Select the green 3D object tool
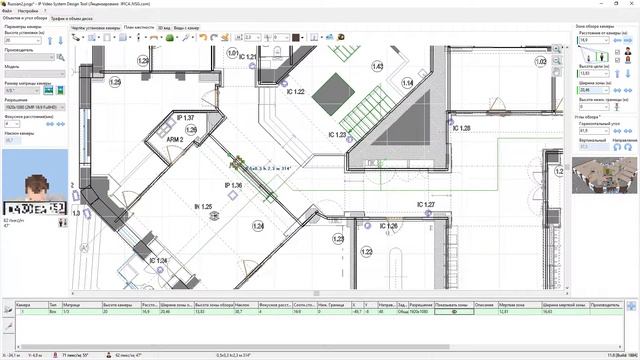Image resolution: width=640 pixels, height=360 pixels. 169,37
